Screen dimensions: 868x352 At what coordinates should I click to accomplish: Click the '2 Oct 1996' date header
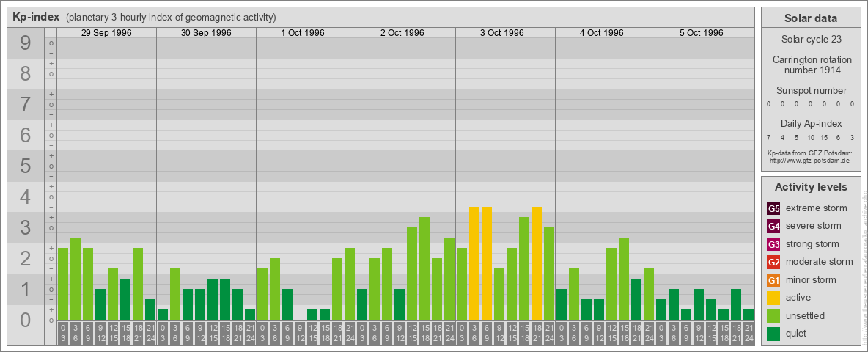pyautogui.click(x=402, y=33)
